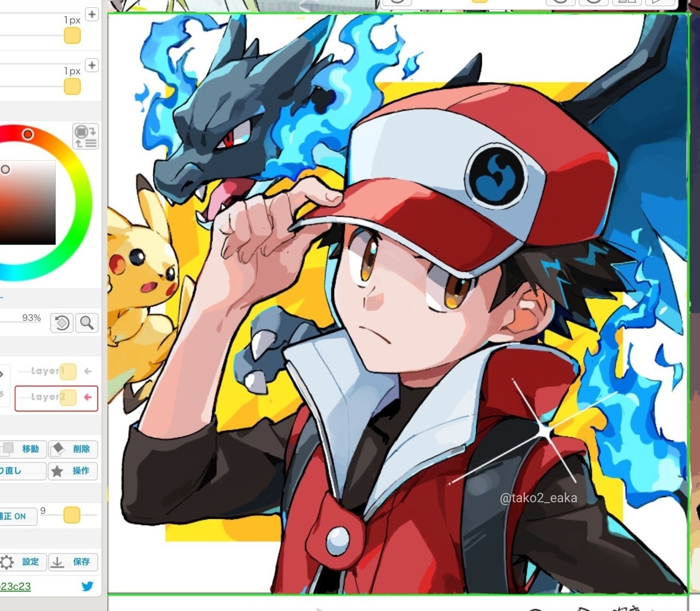
Task: Click the gray arrow next to Layer1
Action: 88,371
